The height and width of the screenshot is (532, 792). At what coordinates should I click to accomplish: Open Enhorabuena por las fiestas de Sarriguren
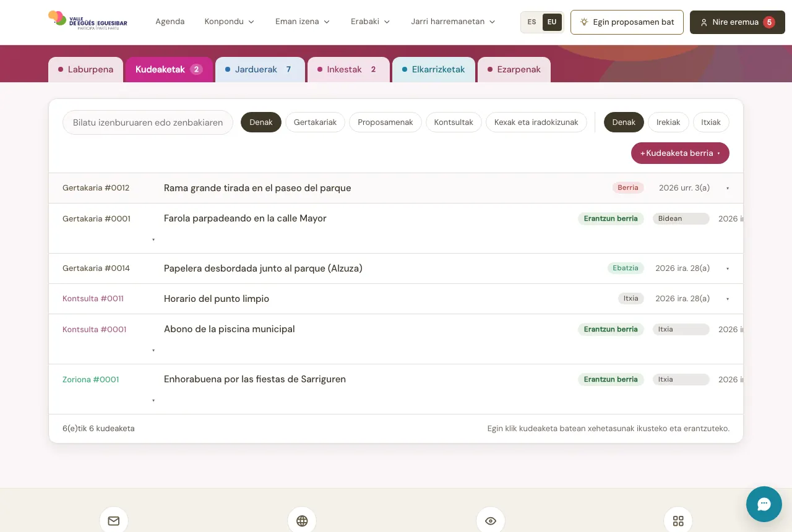coord(255,379)
